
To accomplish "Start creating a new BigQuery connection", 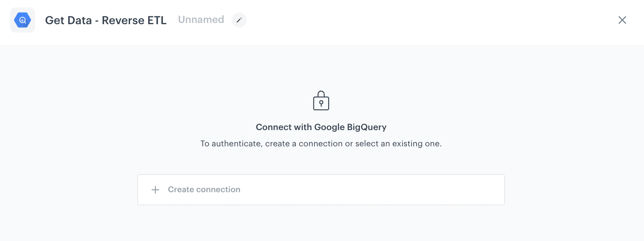I will [x=321, y=190].
